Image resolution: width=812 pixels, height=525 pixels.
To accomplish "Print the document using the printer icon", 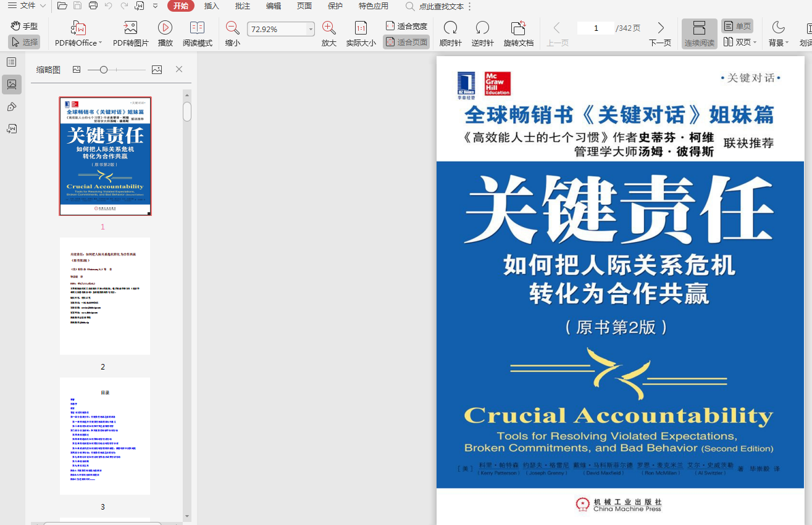I will point(93,6).
